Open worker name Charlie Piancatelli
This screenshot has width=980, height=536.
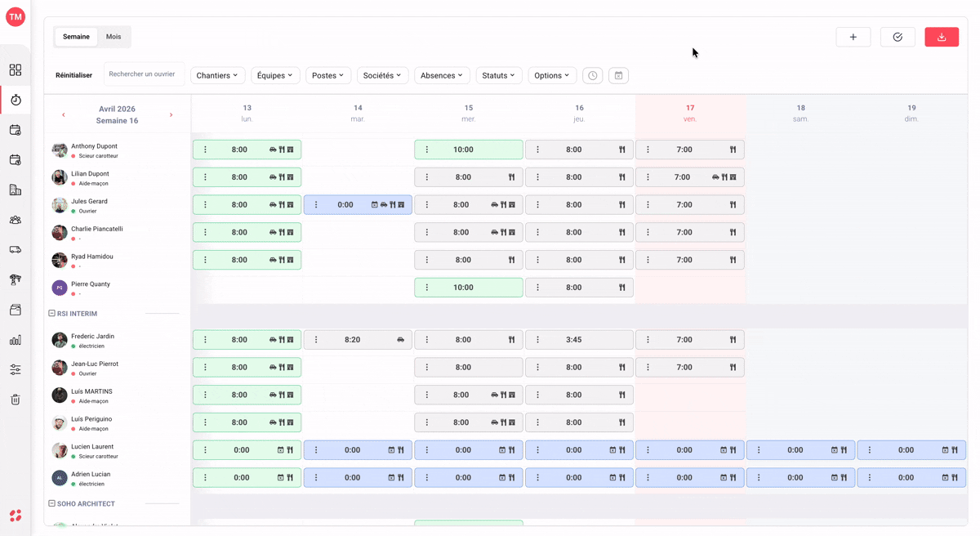(x=97, y=229)
